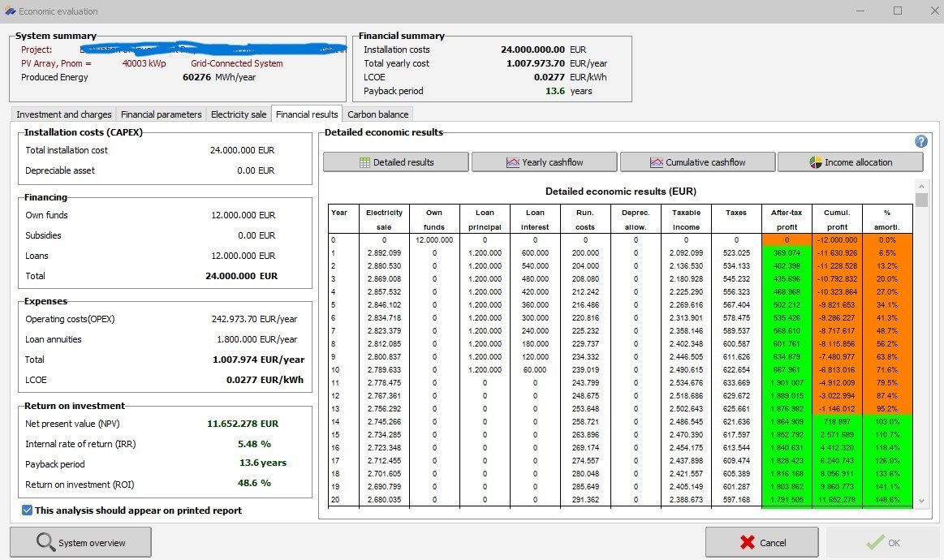Open the Financial parameters tab

pos(161,114)
